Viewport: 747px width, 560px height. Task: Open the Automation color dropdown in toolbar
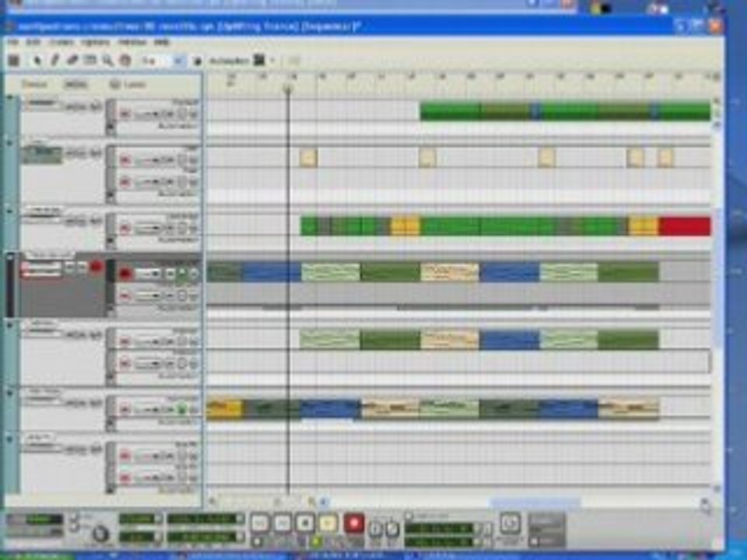[x=272, y=61]
